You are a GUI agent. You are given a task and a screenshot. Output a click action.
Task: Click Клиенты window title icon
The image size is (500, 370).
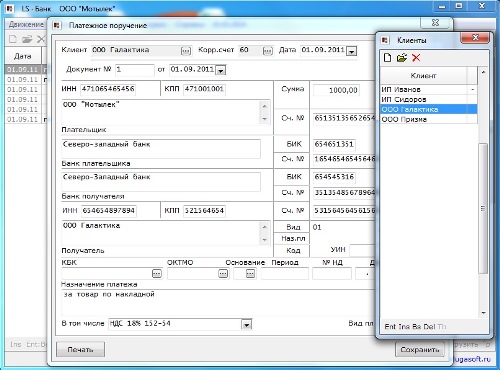click(385, 40)
